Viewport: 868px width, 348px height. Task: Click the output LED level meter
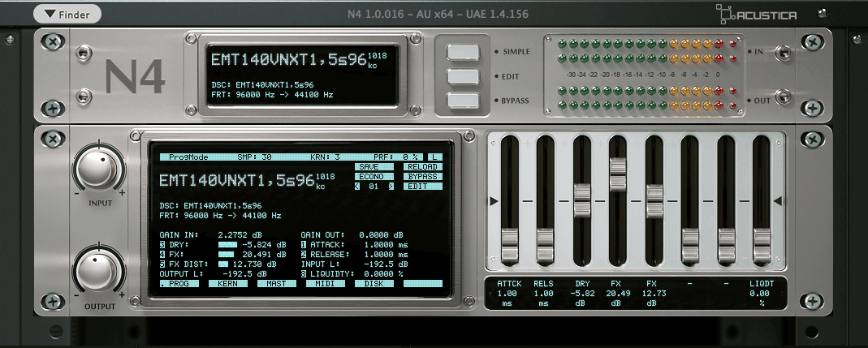tap(648, 97)
